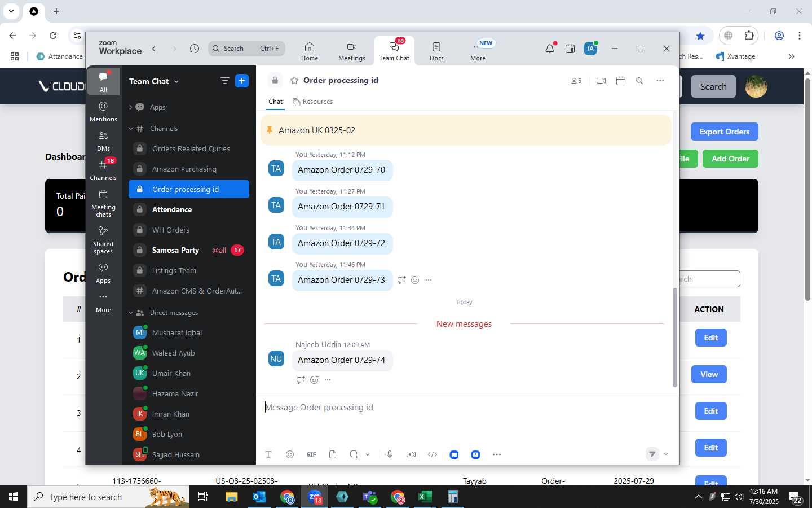Open Apps in the left sidebar
812x508 pixels.
click(x=103, y=273)
